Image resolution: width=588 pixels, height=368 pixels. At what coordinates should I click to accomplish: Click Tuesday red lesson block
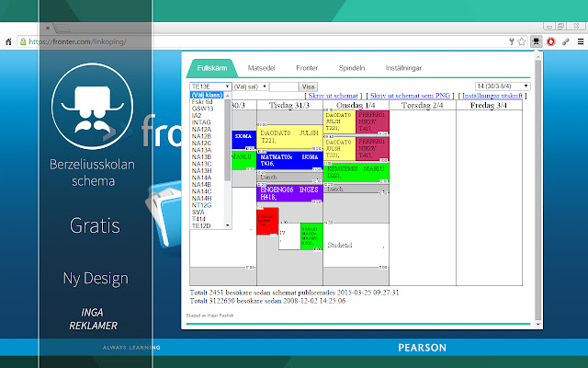click(x=267, y=221)
